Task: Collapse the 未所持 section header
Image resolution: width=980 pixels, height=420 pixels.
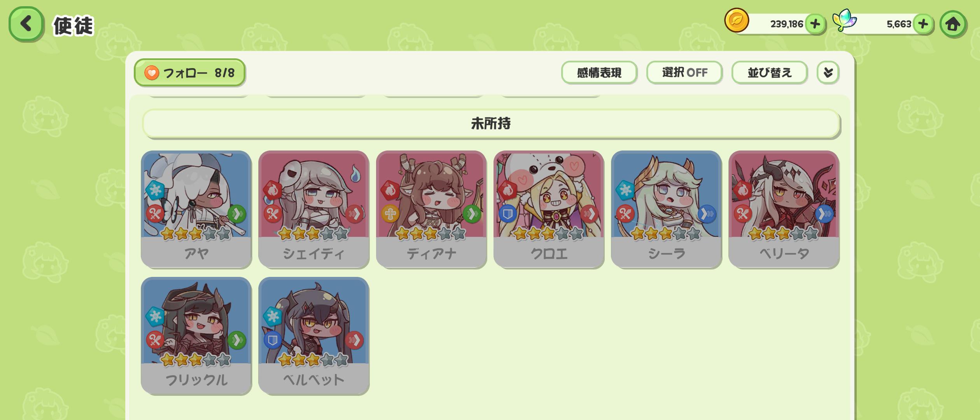Action: 491,124
